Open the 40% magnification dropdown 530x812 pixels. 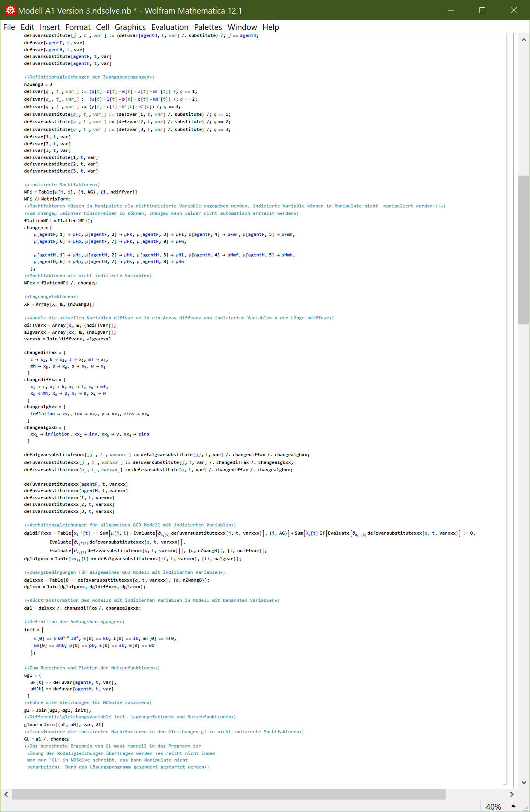pos(493,807)
